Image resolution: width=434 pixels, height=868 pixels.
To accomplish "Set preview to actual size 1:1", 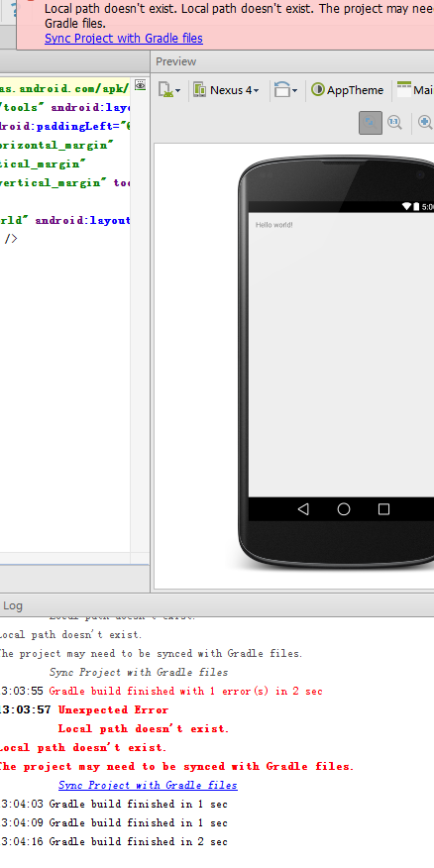I will tap(394, 122).
